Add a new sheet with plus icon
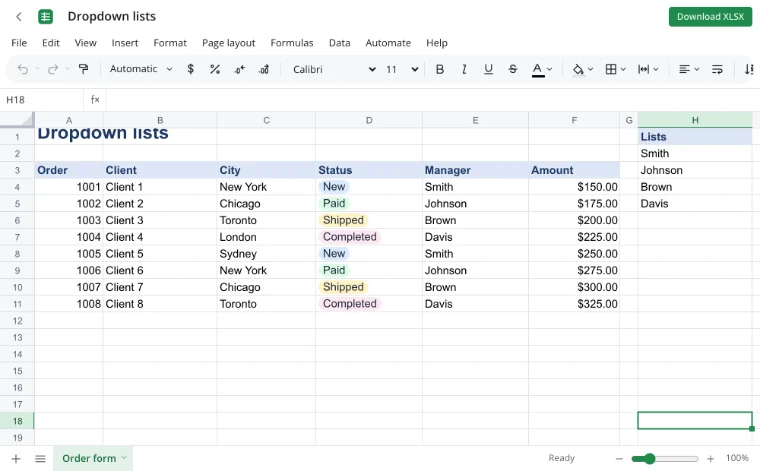Screen dimensions: 760x471 [16, 458]
